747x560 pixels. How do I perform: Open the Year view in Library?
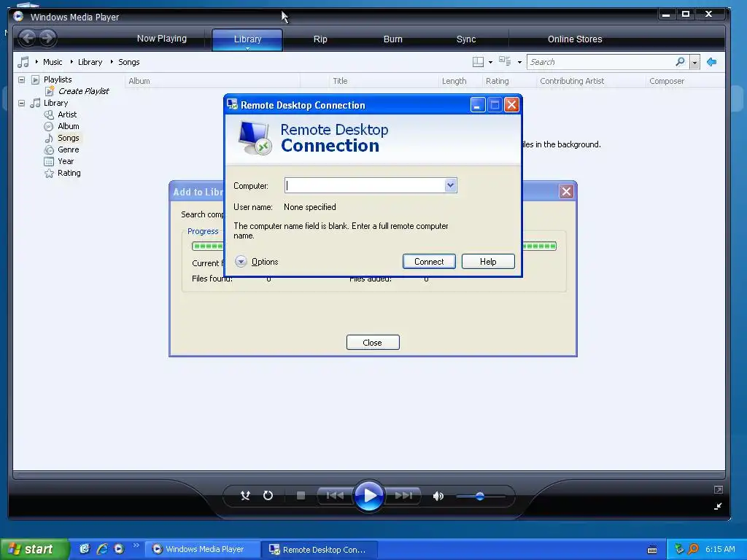65,161
